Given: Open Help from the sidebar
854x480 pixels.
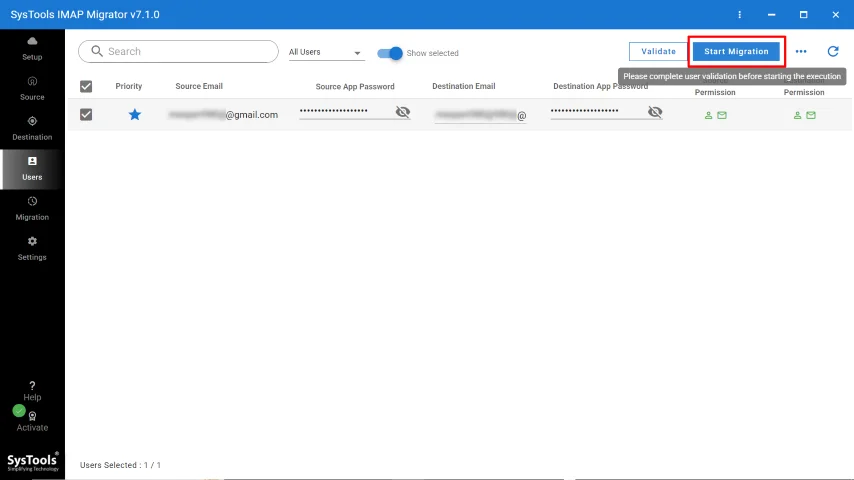Looking at the screenshot, I should coord(32,391).
